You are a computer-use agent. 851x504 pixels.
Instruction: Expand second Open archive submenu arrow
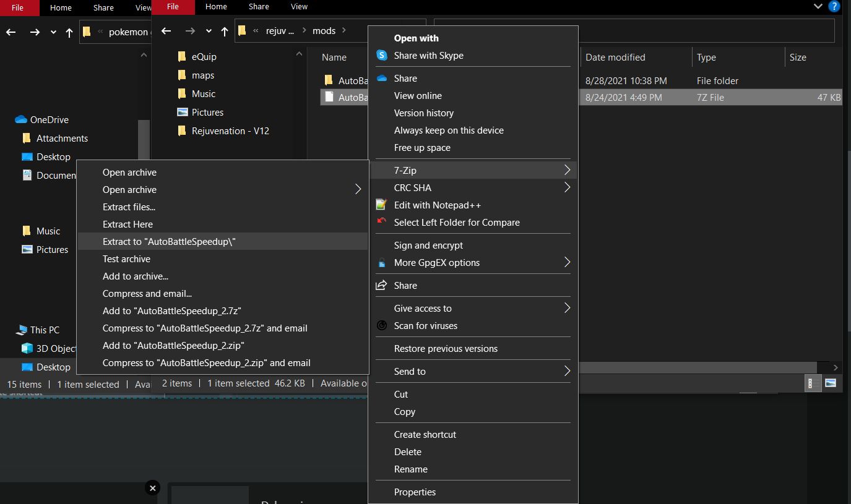(x=358, y=189)
